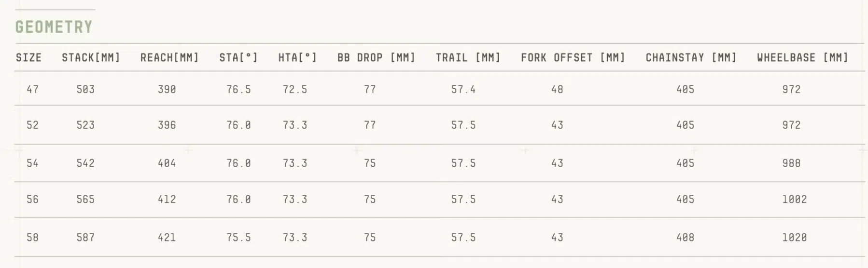The width and height of the screenshot is (868, 268).
Task: Select the STACK[MM] column header
Action: [91, 58]
